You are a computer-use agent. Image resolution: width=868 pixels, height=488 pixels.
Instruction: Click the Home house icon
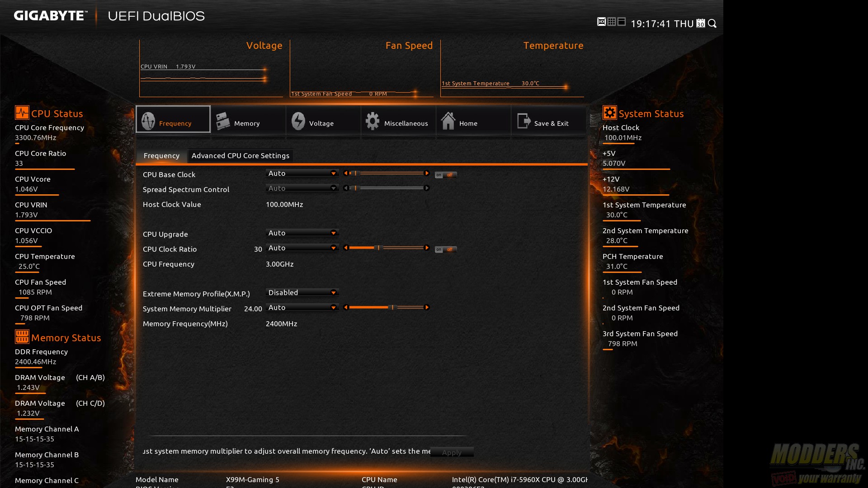[x=448, y=121]
